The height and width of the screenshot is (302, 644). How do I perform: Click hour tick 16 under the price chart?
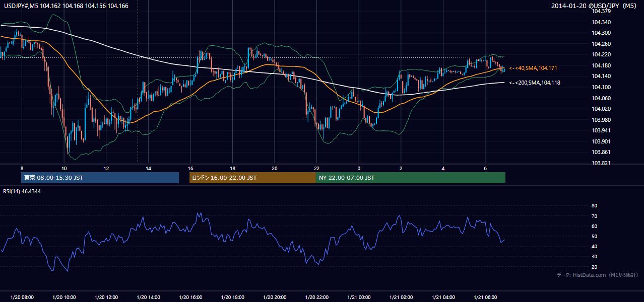(x=190, y=168)
